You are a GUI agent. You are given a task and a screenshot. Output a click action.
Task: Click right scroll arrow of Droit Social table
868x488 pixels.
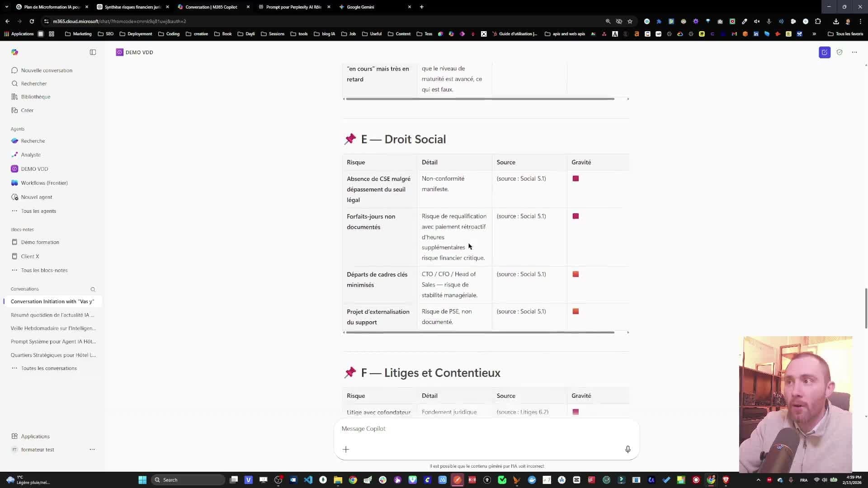point(627,333)
